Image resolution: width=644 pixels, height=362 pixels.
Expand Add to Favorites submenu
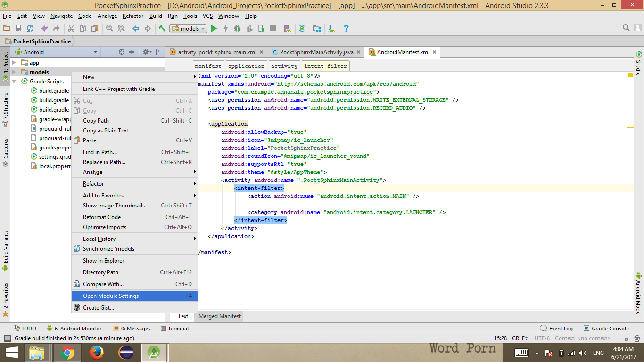(x=134, y=196)
